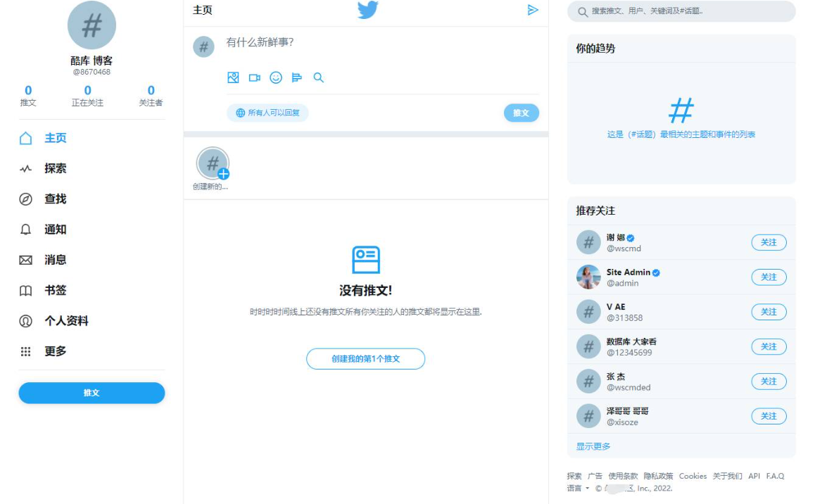The width and height of the screenshot is (827, 504).
Task: Click the video upload icon in composer
Action: pos(254,77)
